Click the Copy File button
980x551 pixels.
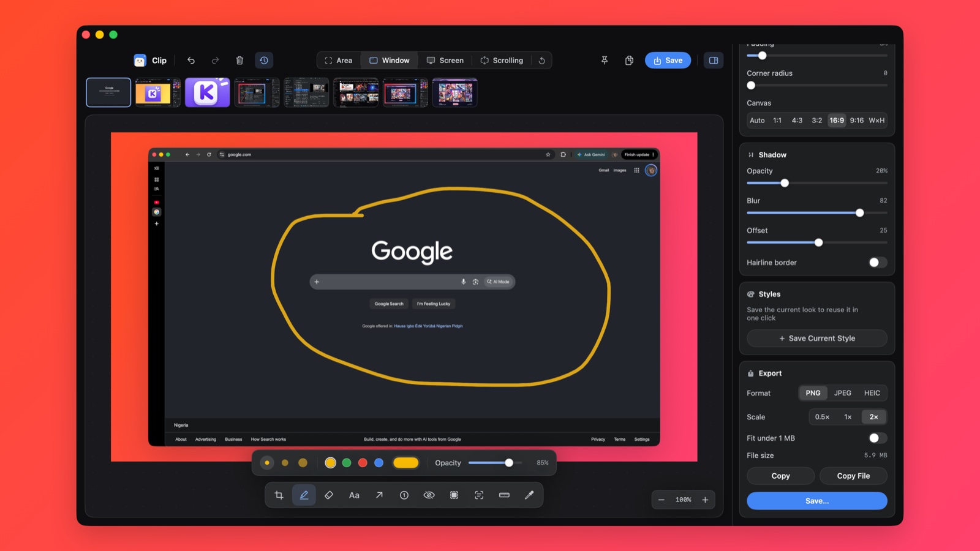click(853, 476)
